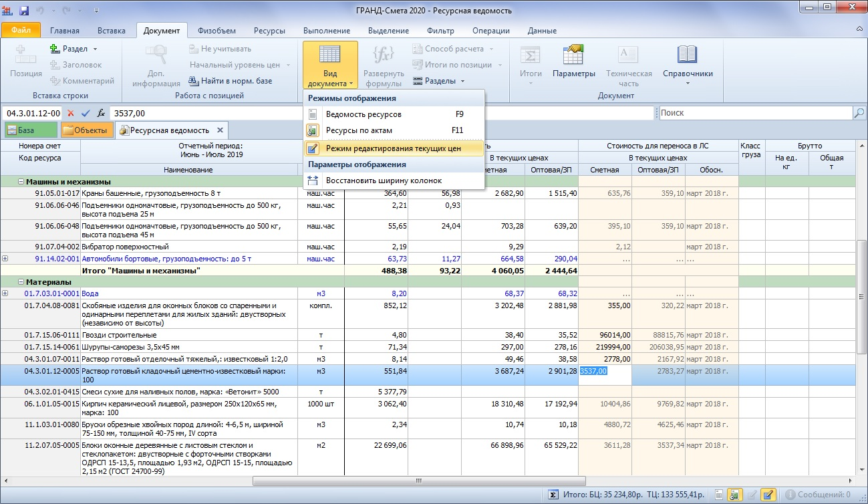Screen dimensions: 868x504
Task: Switch to the Выделение ribbon tab
Action: tap(388, 31)
